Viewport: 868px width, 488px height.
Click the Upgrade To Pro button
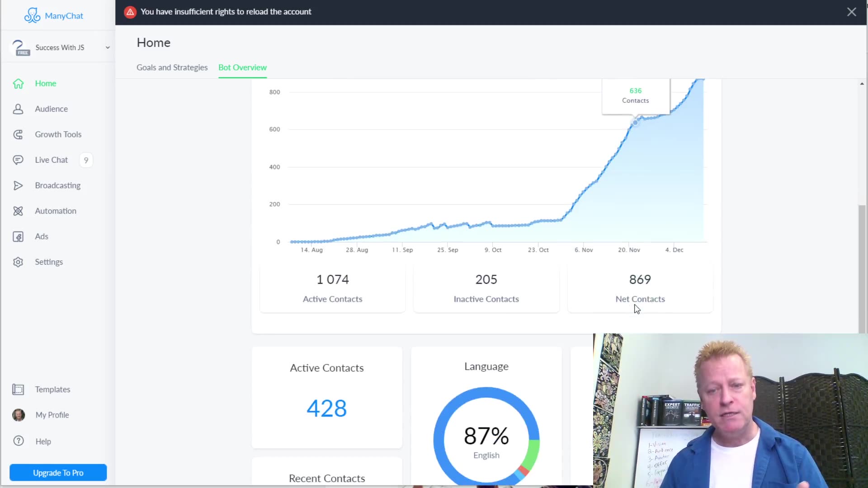tap(58, 473)
